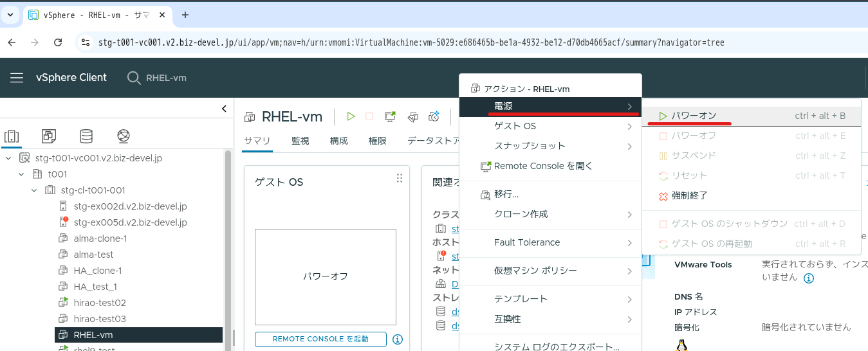Image resolution: width=868 pixels, height=351 pixels.
Task: Click vSphere Client title link
Action: pos(71,78)
